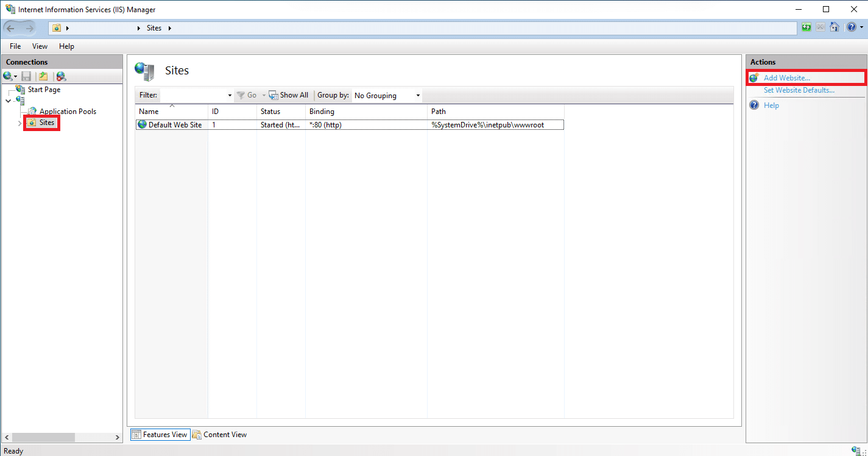Click the 'Started (ht...' status cell
This screenshot has height=456, width=868.
point(280,125)
